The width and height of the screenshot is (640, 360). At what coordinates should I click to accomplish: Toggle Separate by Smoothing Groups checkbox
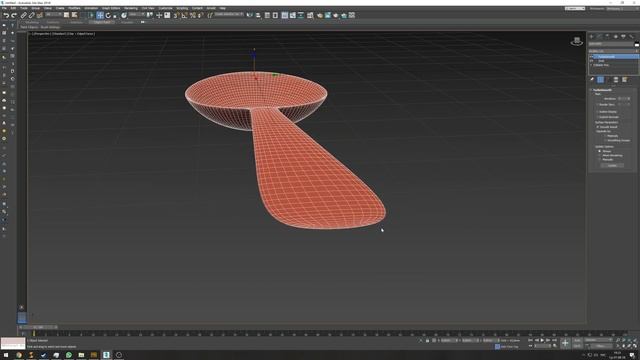[x=605, y=140]
